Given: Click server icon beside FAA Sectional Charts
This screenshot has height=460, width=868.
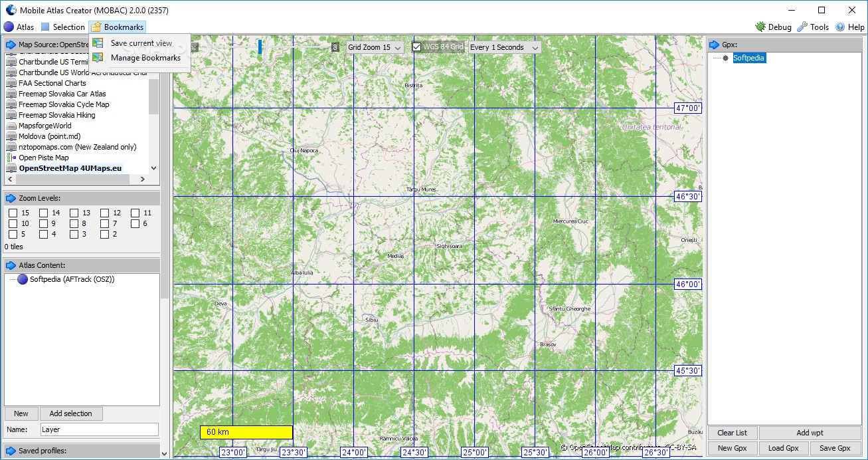Looking at the screenshot, I should pyautogui.click(x=11, y=83).
